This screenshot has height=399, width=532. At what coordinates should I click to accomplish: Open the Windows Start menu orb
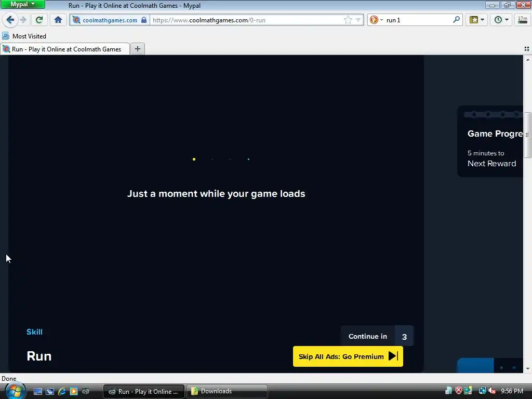pos(15,391)
